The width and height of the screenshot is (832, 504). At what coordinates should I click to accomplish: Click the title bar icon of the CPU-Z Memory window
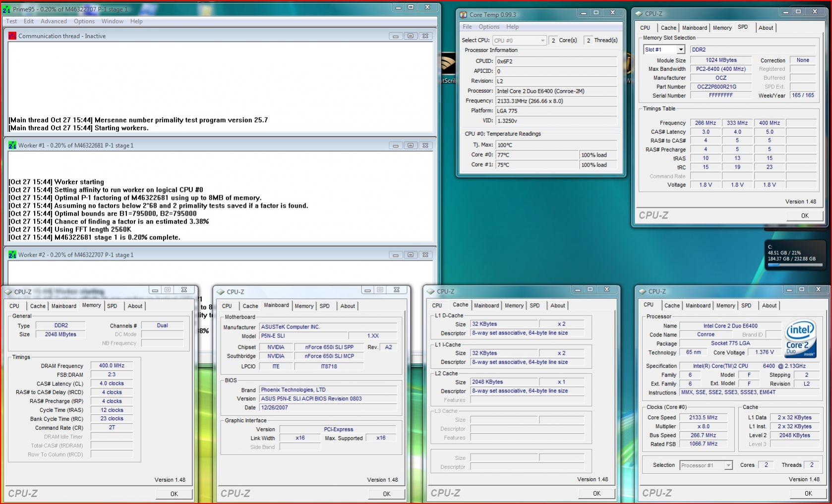(x=8, y=292)
